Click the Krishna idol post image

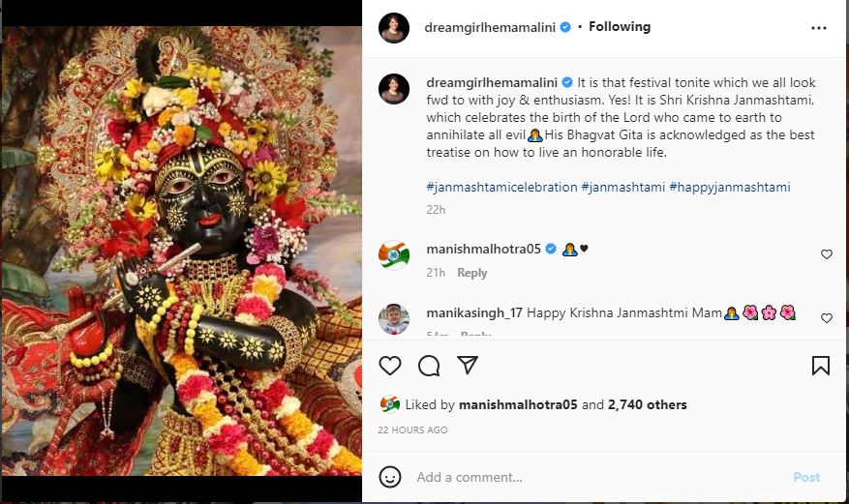181,252
